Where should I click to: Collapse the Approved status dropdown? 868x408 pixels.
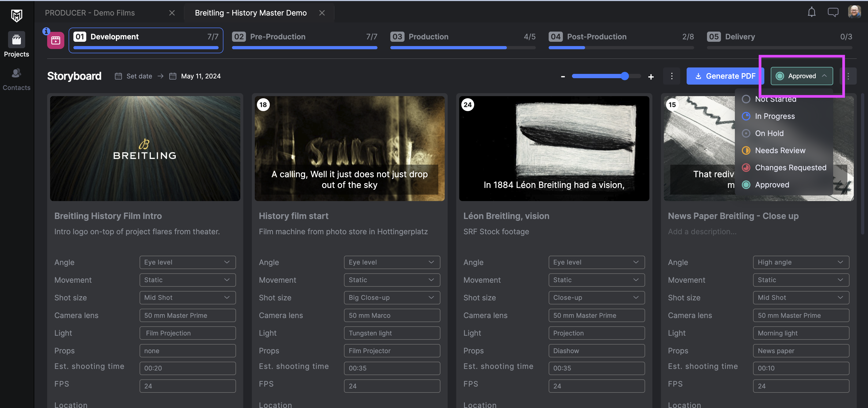point(802,76)
